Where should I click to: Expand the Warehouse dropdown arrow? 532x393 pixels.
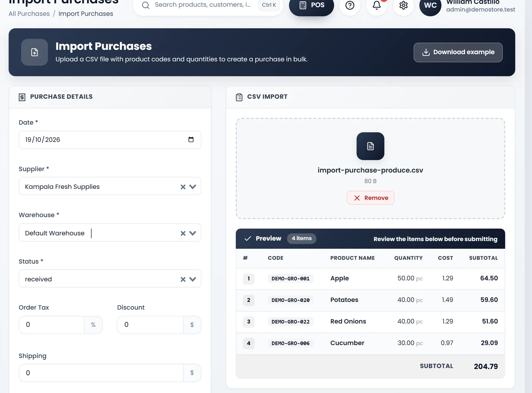(193, 233)
